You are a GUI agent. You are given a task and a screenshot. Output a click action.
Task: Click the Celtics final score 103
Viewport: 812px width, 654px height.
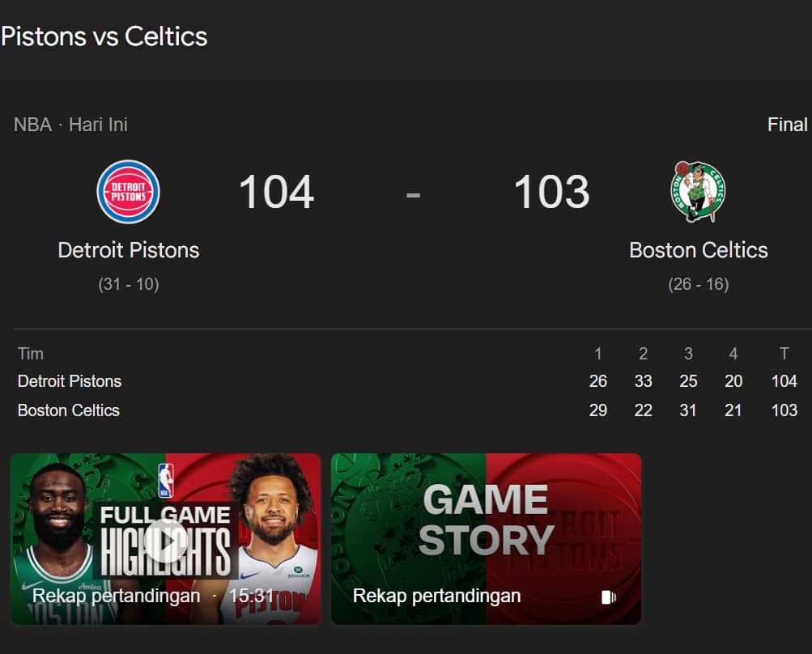[551, 193]
